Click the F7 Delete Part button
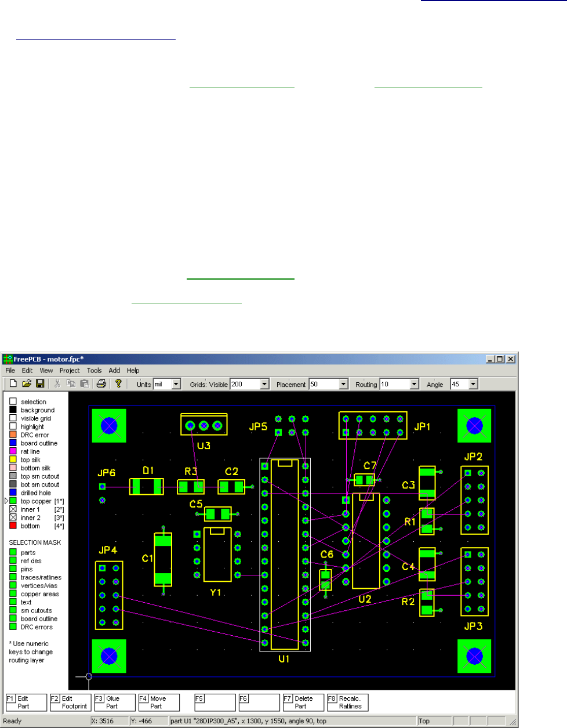Image resolution: width=567 pixels, height=728 pixels. 304,702
